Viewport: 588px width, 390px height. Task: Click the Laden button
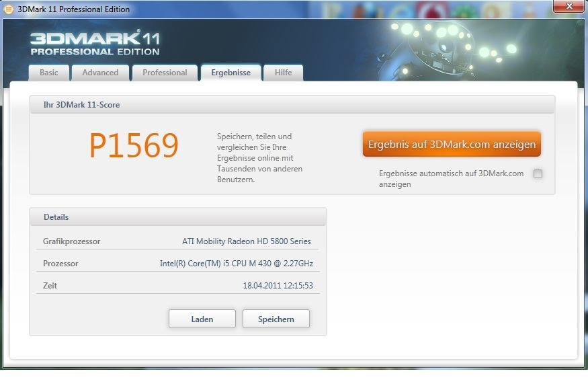coord(202,319)
